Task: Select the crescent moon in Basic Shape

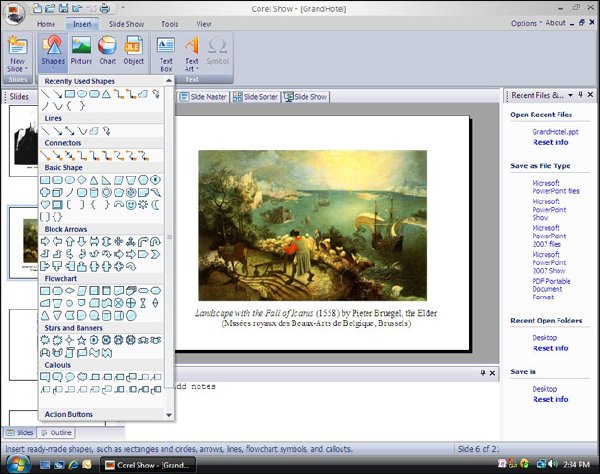Action: point(155,205)
